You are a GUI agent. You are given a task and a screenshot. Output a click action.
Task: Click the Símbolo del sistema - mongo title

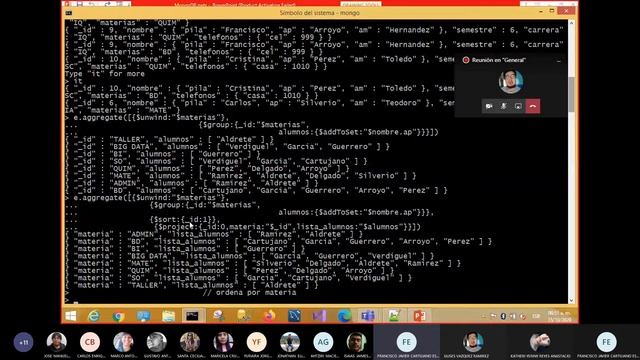click(320, 13)
